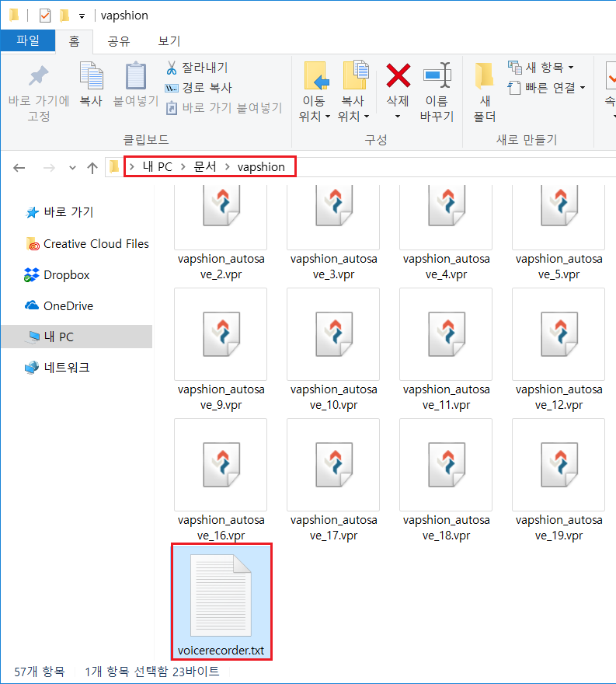Image resolution: width=616 pixels, height=684 pixels.
Task: Select OneDrive in navigation pane
Action: point(59,306)
